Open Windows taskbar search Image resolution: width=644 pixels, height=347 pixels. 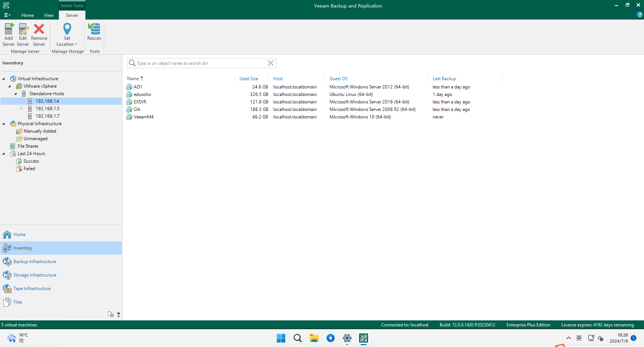coord(297,338)
